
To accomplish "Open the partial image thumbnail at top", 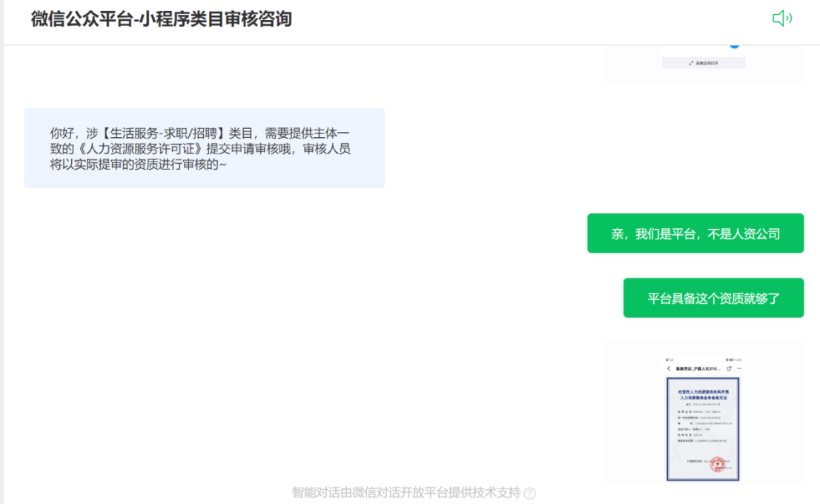I will click(704, 63).
